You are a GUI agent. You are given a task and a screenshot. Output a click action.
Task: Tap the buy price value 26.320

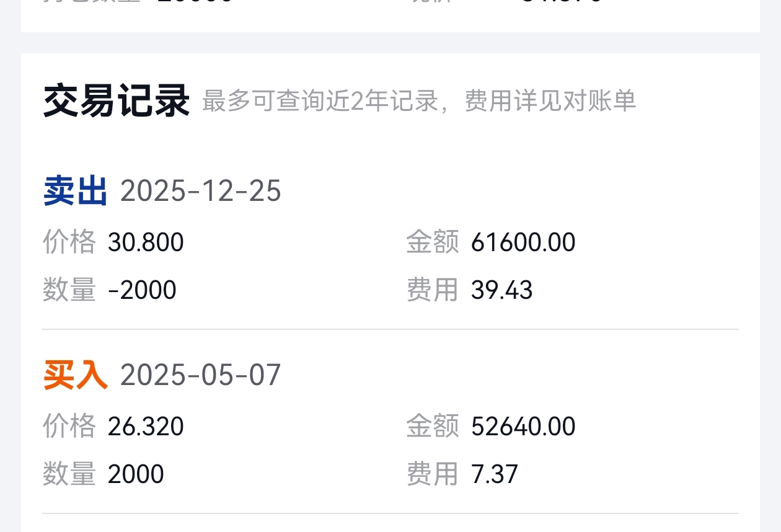point(146,427)
